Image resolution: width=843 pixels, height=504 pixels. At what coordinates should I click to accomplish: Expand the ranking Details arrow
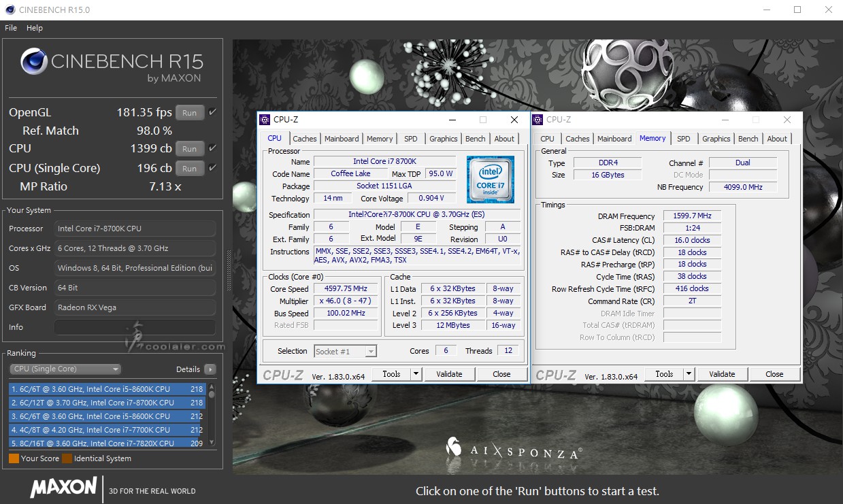210,369
